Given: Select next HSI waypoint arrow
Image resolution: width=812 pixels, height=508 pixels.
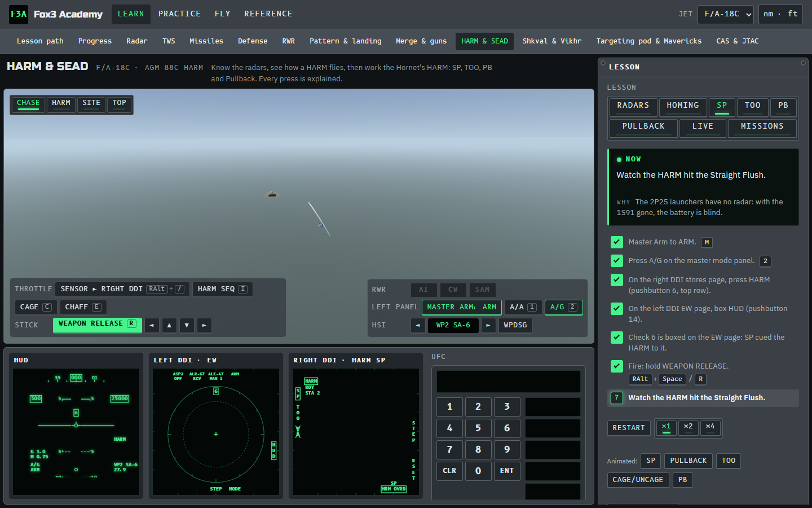Looking at the screenshot, I should (x=488, y=325).
